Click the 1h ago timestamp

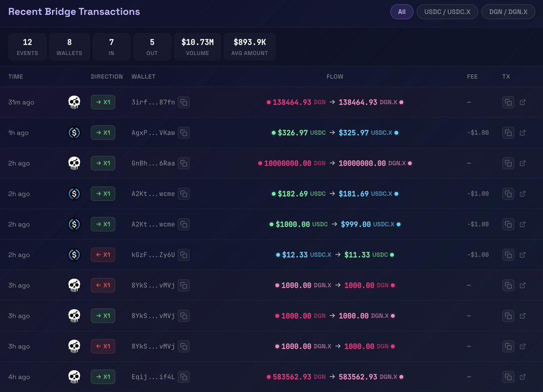(19, 133)
